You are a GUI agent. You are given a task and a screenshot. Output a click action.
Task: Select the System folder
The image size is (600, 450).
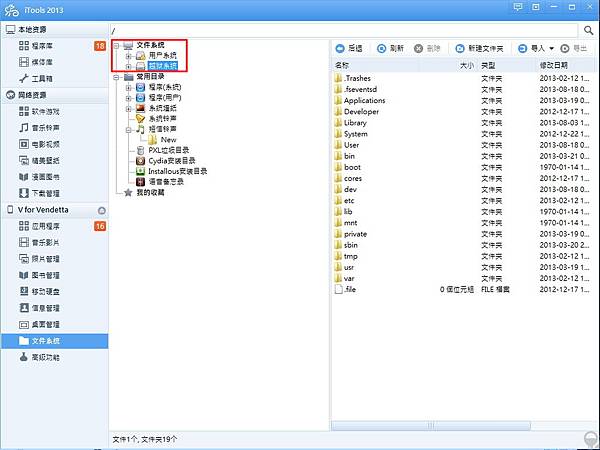[x=355, y=134]
